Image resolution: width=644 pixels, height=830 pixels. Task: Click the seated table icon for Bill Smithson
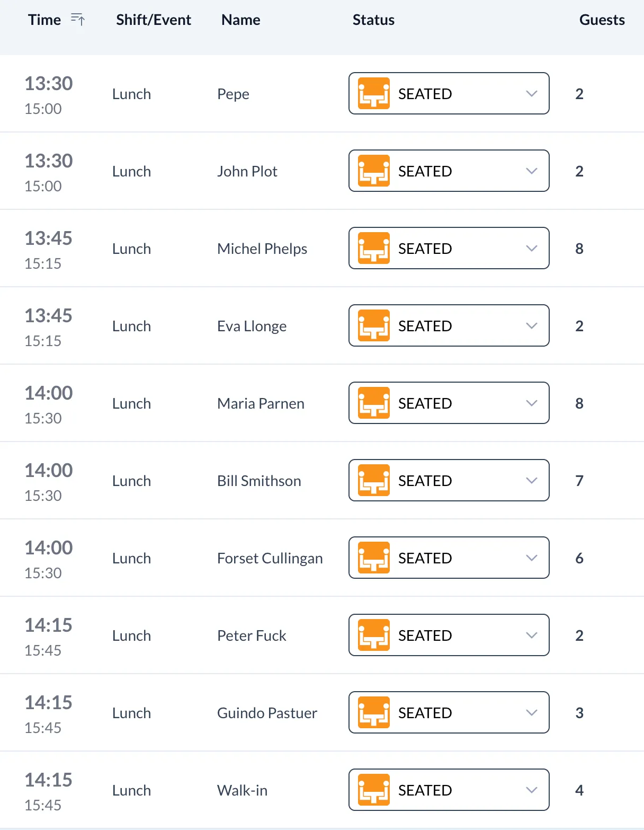pos(374,480)
